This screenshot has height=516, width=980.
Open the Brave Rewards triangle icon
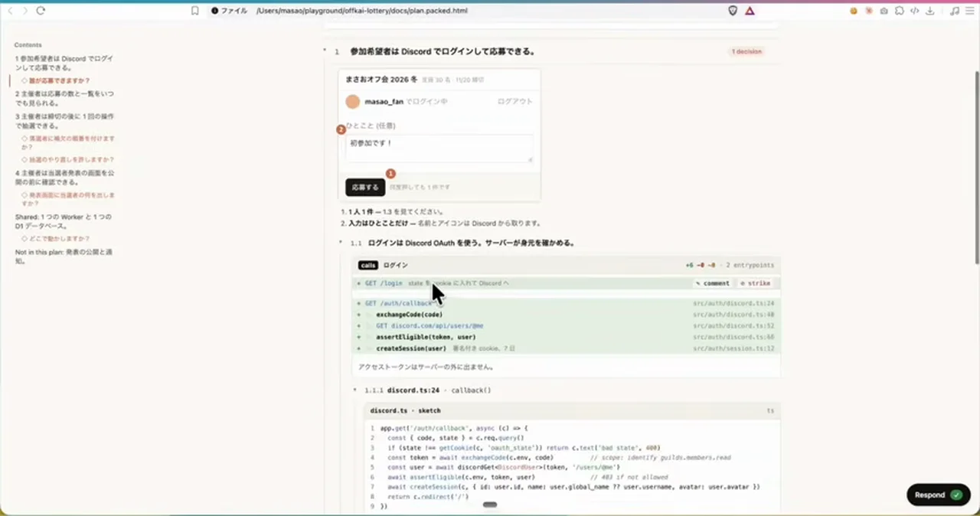750,11
